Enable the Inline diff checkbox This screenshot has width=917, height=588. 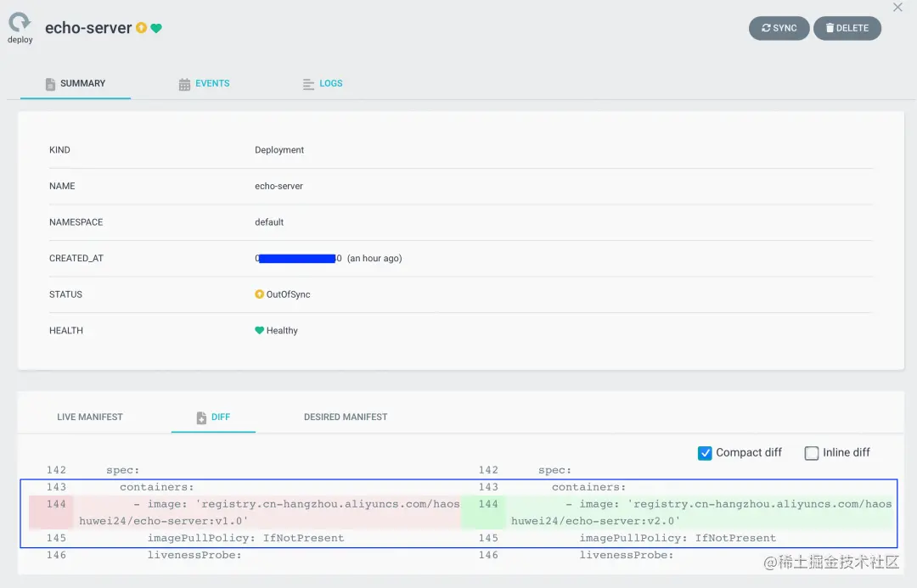pos(812,453)
